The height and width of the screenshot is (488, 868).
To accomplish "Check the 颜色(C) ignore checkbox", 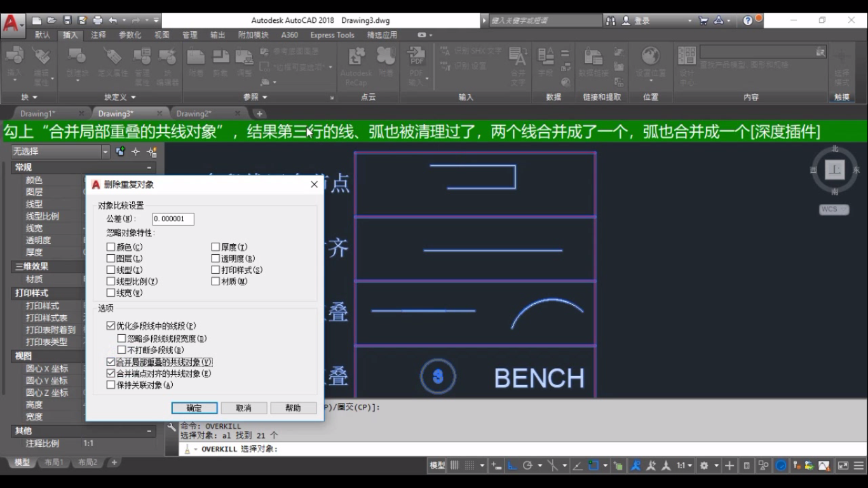I will pos(111,247).
